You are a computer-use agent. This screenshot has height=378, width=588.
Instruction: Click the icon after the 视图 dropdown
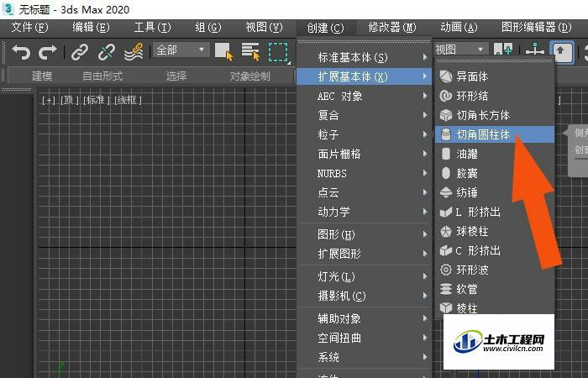pos(503,49)
